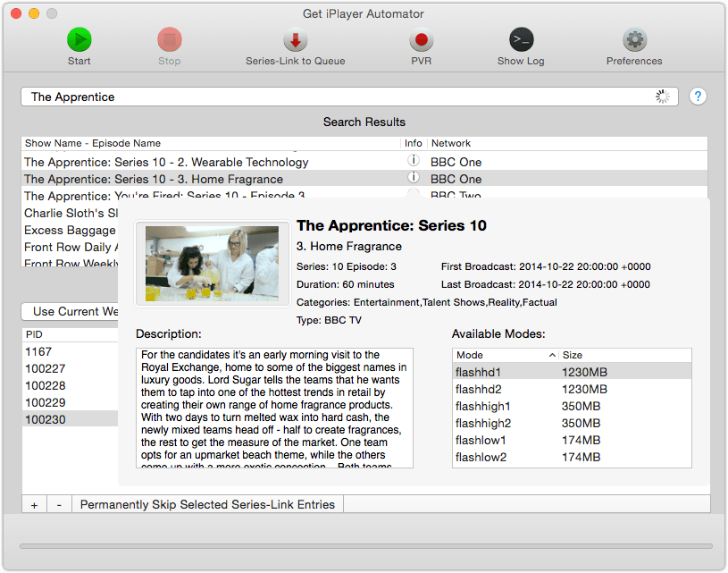Click BBC One network cell for Wearable Technology
The image size is (728, 573).
(x=456, y=162)
